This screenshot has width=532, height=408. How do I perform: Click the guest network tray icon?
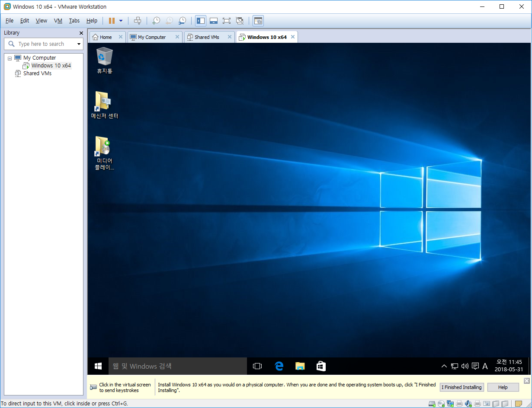(x=455, y=366)
